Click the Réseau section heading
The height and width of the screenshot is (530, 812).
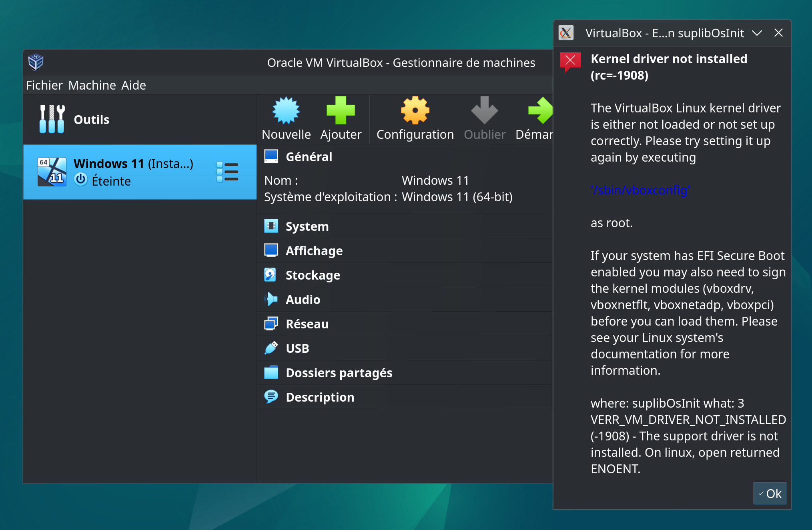[307, 324]
